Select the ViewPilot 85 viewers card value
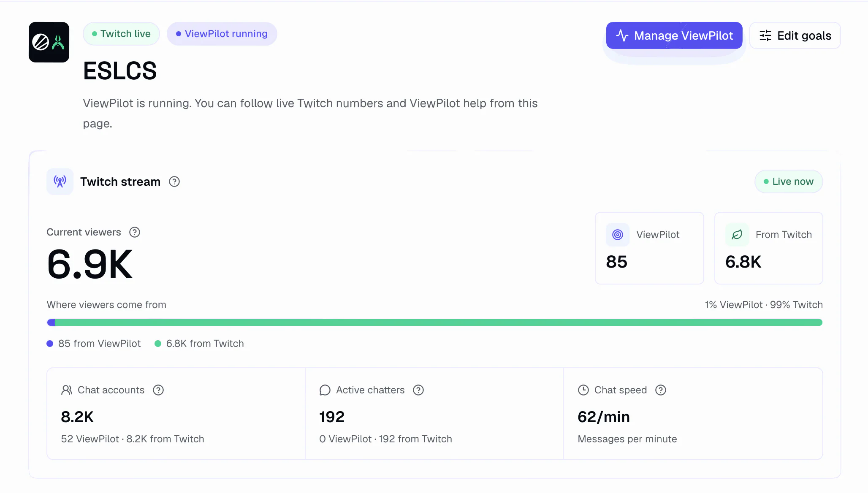This screenshot has width=868, height=493. click(617, 262)
